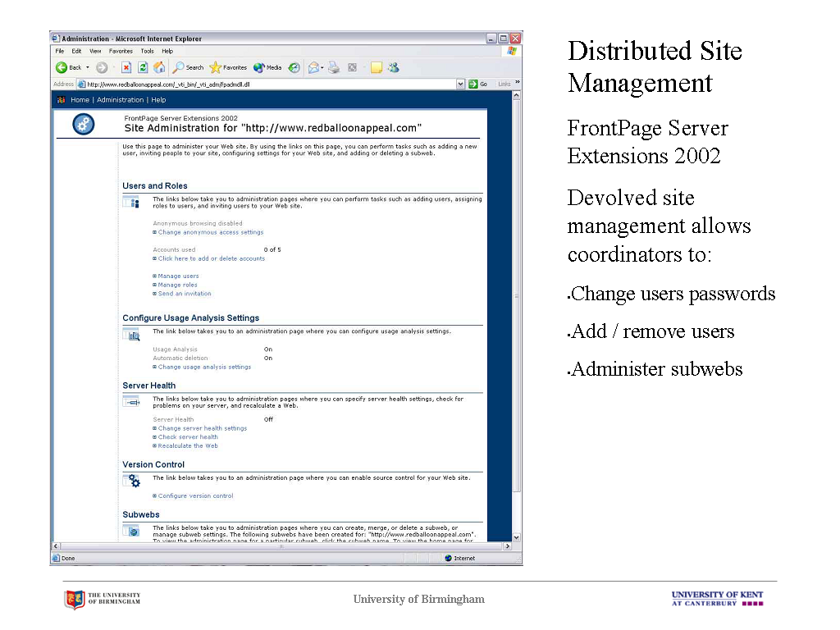
Task: Open the Manage roles link
Action: point(177,285)
